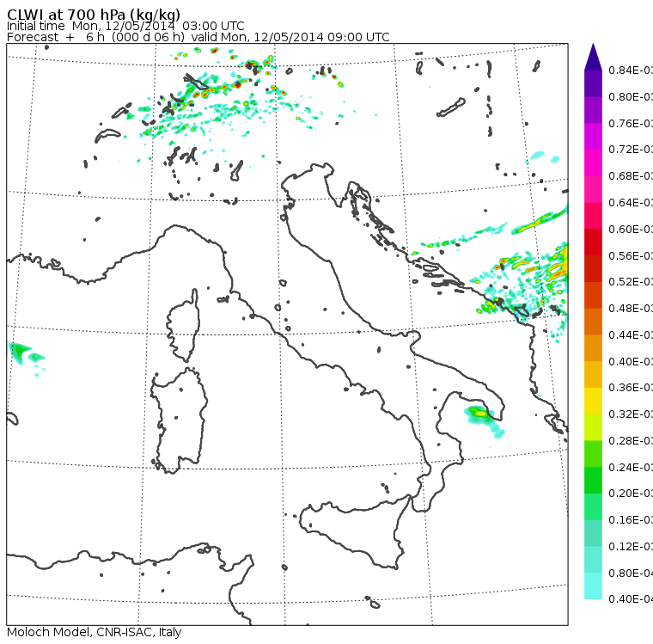Select the purple band between 0.80E-03 and 0.84E-03

point(593,83)
